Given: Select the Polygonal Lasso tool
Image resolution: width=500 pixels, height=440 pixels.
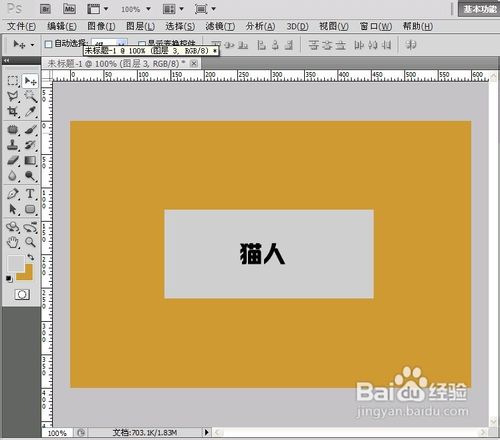Looking at the screenshot, I should [x=13, y=97].
